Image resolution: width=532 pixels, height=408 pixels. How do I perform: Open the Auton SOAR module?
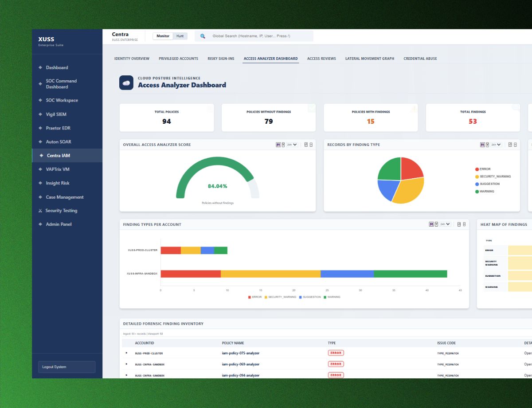pos(58,141)
